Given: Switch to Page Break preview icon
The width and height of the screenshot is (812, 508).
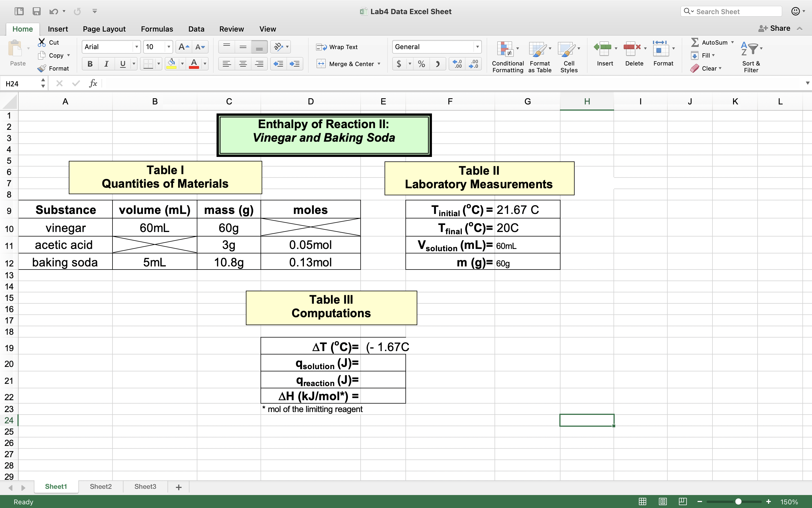Looking at the screenshot, I should [683, 502].
